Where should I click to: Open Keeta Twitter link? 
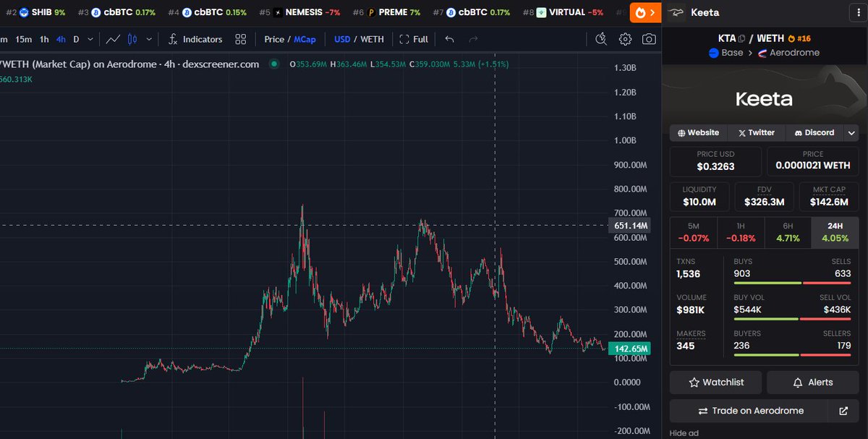[x=756, y=133]
